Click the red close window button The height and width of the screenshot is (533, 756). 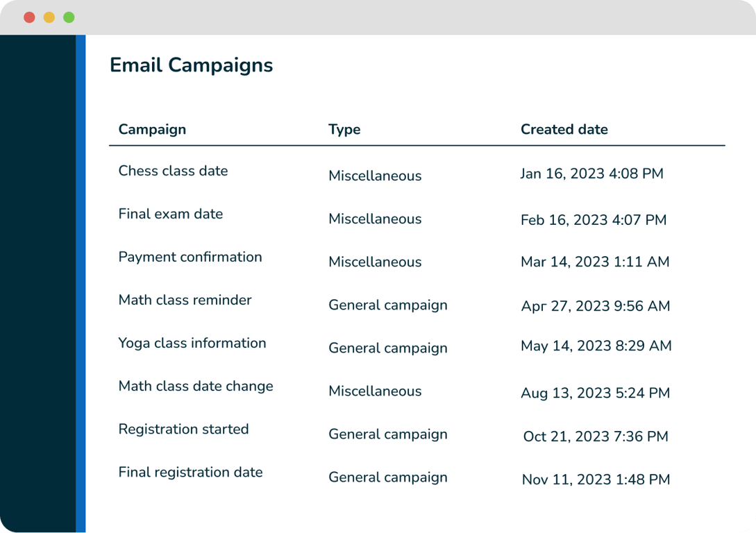pos(29,17)
